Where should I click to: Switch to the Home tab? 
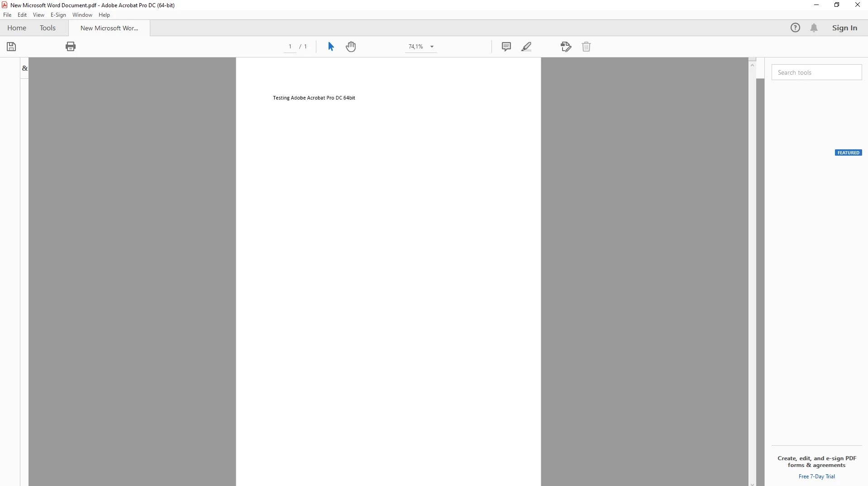point(17,28)
